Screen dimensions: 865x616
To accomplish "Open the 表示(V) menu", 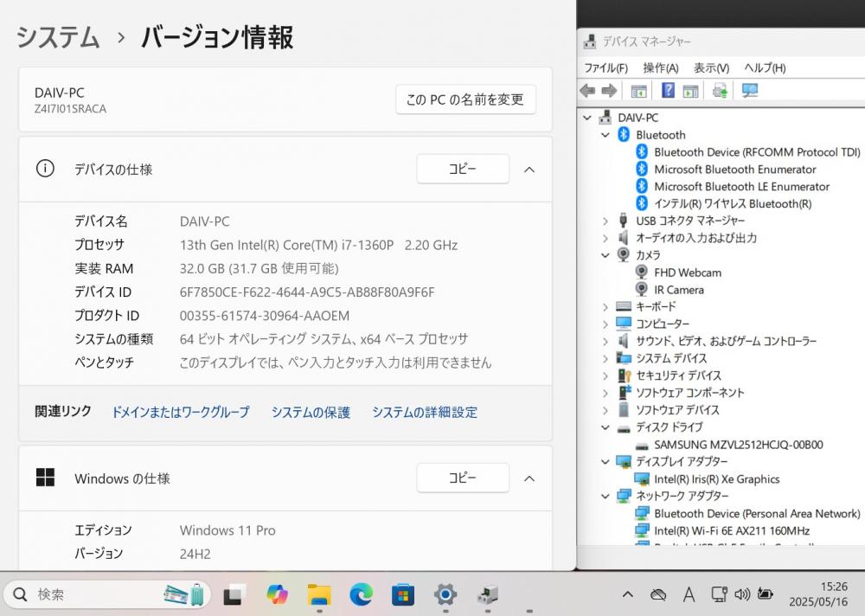I will [x=711, y=67].
